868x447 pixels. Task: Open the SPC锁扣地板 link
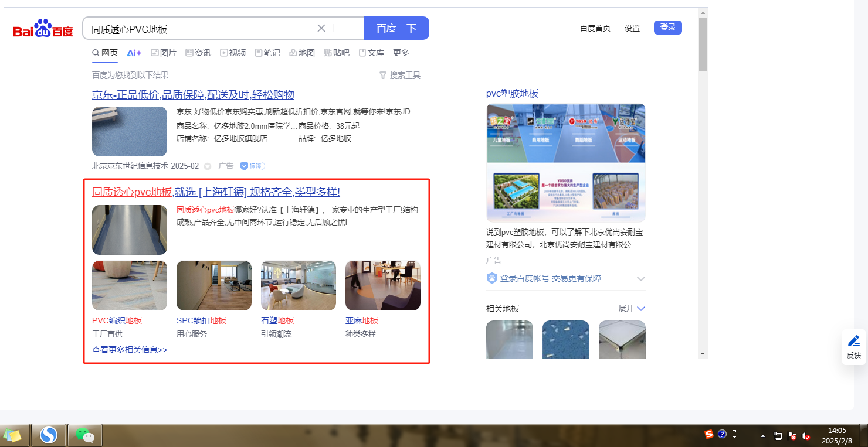(201, 320)
